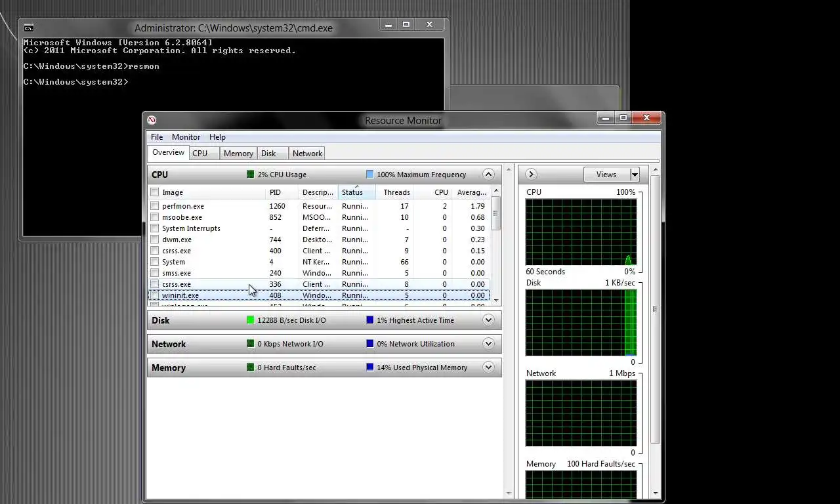Click the blue Maximum Frequency indicator square
This screenshot has width=840, height=504.
[370, 175]
